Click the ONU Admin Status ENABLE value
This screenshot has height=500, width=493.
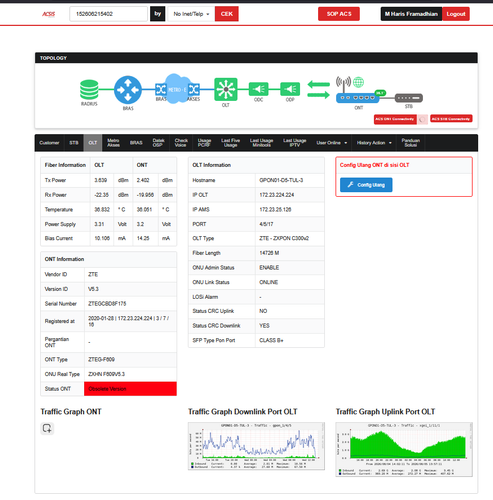tap(269, 268)
